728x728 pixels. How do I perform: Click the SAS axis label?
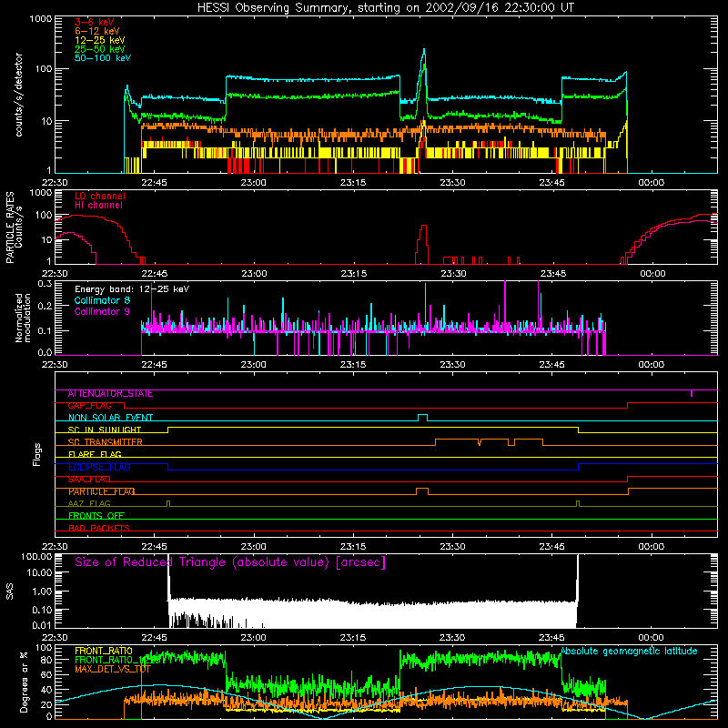coord(10,591)
